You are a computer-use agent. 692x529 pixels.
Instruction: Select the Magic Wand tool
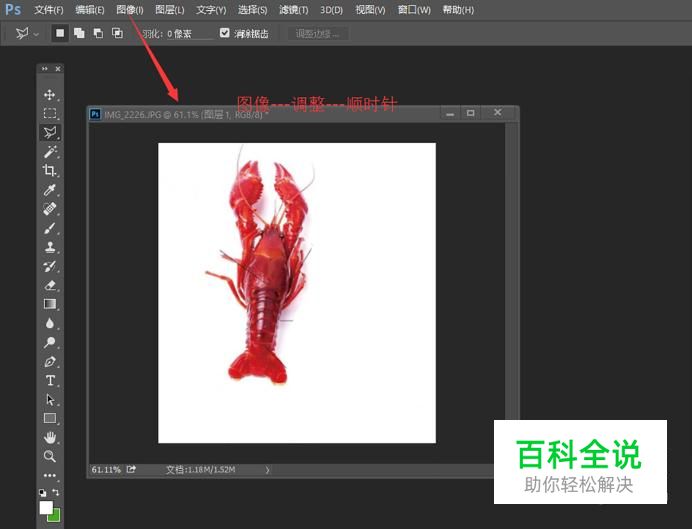(50, 151)
